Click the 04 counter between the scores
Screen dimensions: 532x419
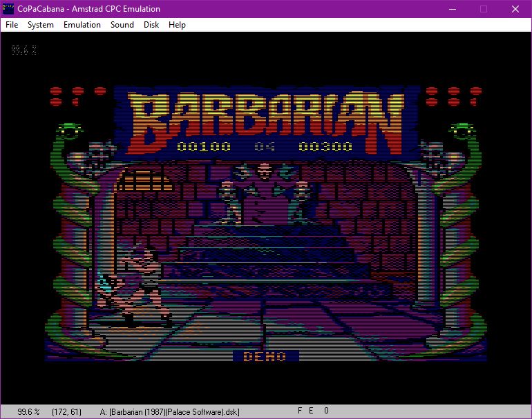265,146
